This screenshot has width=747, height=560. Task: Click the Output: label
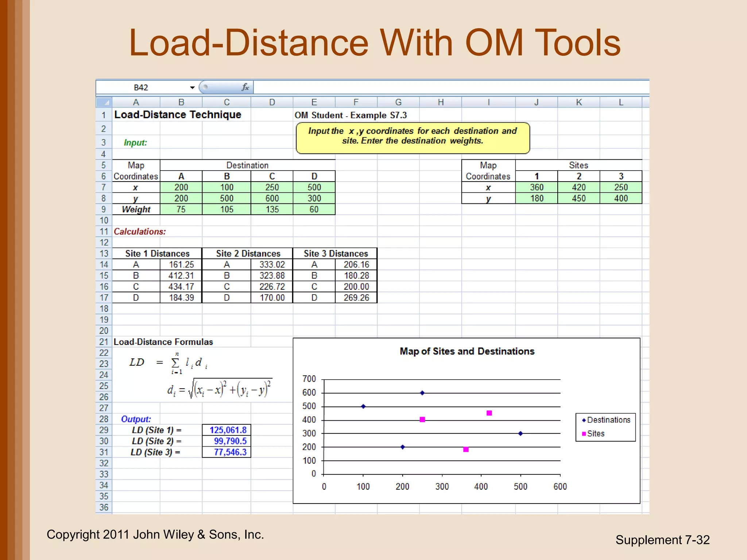[x=136, y=419]
